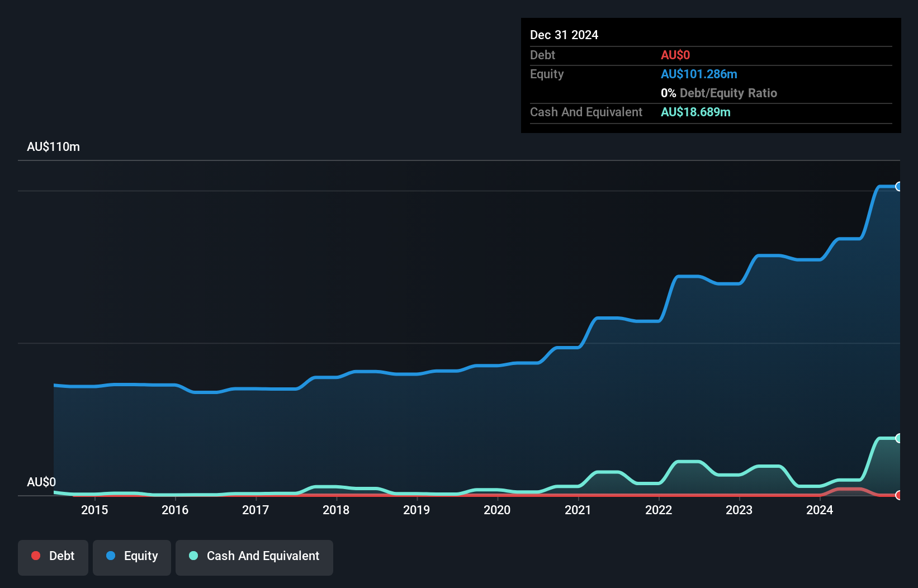Select the 2016 x-axis label
The width and height of the screenshot is (918, 588).
pyautogui.click(x=175, y=510)
